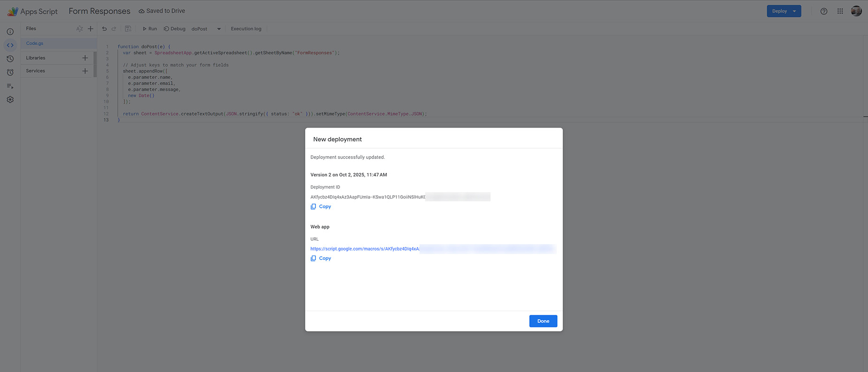Viewport: 868px width, 372px height.
Task: Open the Overview info icon in sidebar
Action: (10, 31)
